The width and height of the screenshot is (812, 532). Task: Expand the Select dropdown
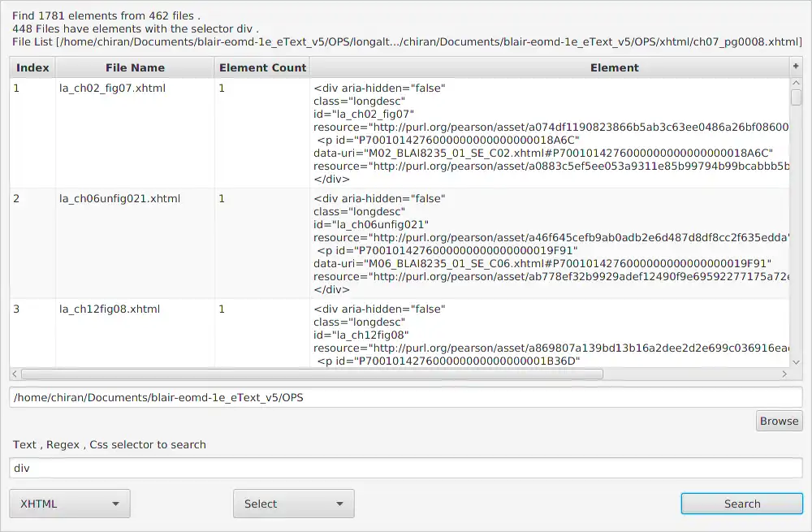coord(293,504)
